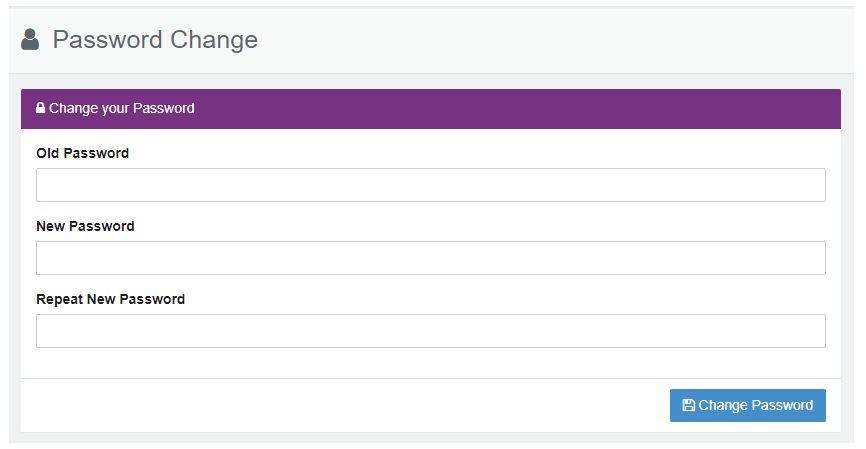Image resolution: width=866 pixels, height=449 pixels.
Task: Click the Change your Password panel title
Action: 122,108
